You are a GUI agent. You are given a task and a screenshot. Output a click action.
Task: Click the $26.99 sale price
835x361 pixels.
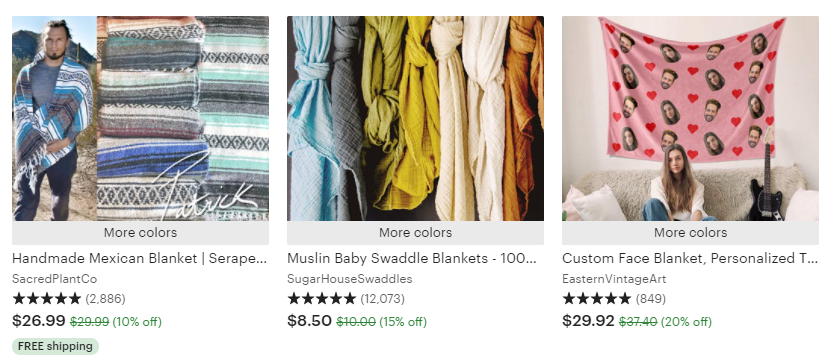(38, 321)
